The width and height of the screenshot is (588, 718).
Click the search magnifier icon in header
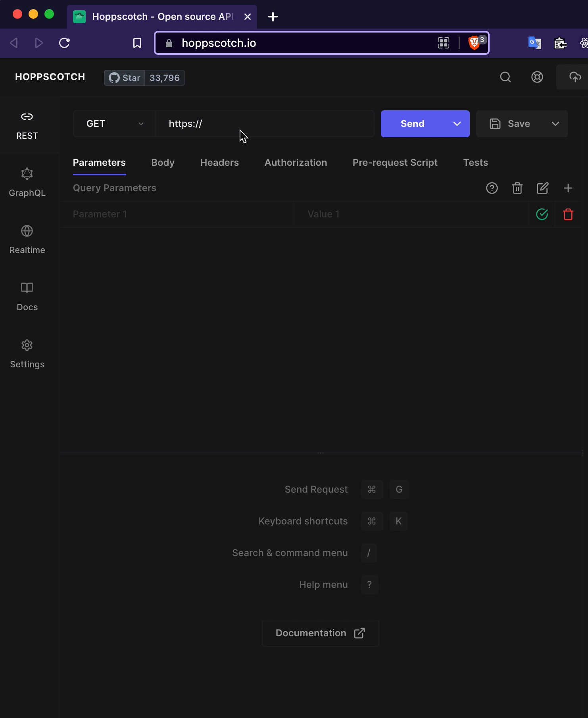pos(505,77)
